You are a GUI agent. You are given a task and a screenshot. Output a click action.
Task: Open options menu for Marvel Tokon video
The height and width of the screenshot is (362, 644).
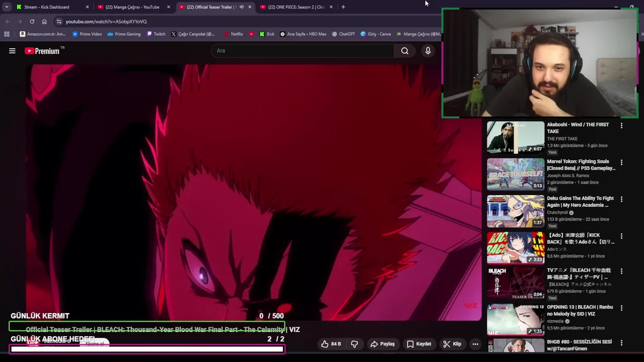tap(621, 162)
